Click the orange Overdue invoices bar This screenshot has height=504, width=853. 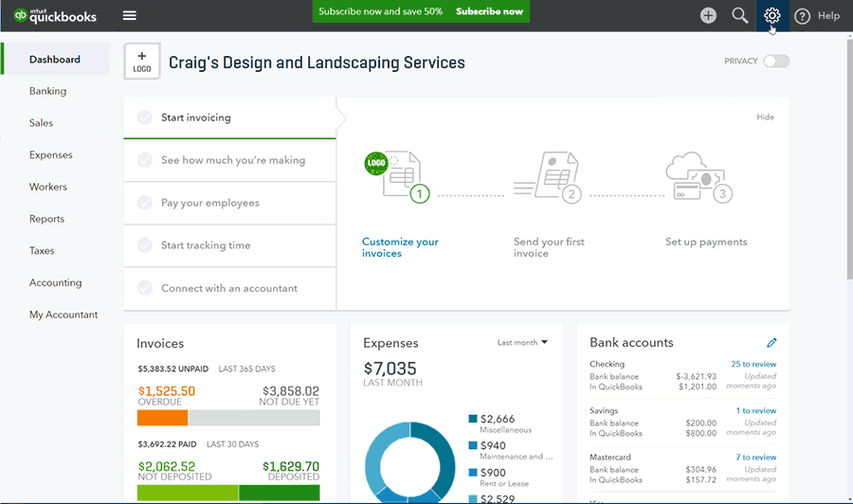[162, 418]
